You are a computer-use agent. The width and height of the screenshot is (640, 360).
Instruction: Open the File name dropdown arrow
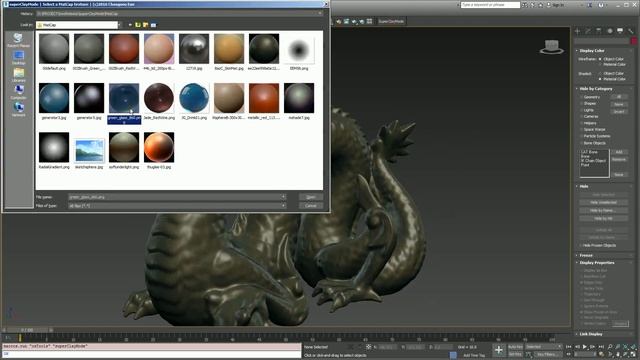point(283,197)
